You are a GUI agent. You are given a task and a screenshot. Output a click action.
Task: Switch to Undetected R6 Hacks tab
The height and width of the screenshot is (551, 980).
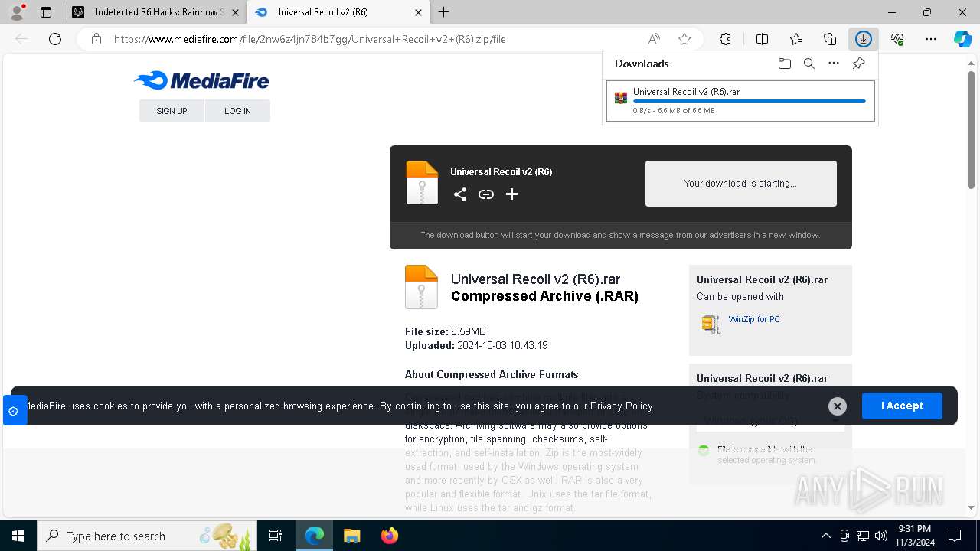coord(156,12)
